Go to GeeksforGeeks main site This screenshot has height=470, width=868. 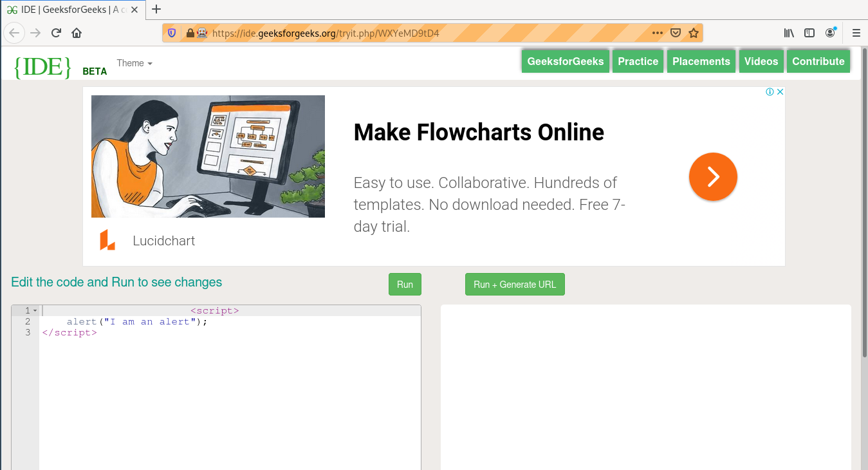click(x=566, y=61)
